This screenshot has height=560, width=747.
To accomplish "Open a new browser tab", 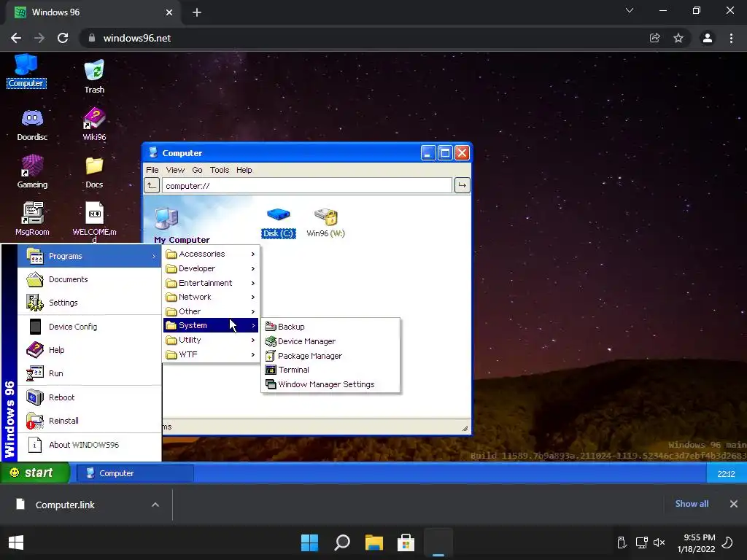I will [197, 12].
